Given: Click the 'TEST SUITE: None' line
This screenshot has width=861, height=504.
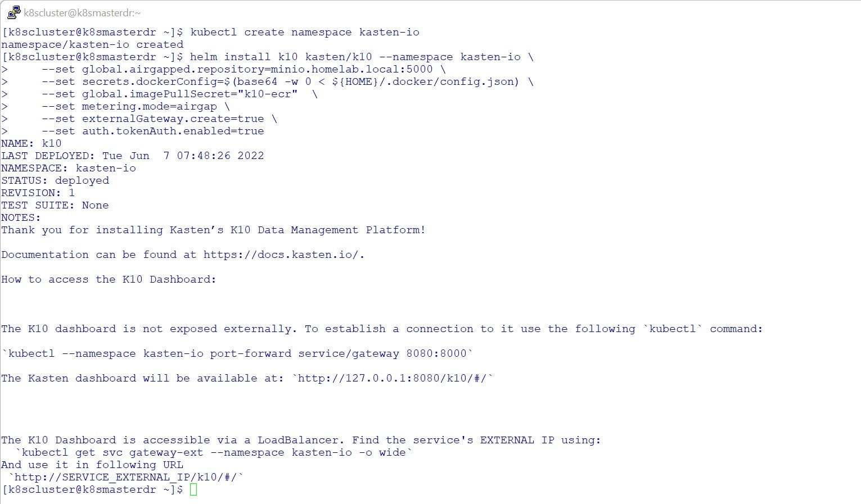Looking at the screenshot, I should tap(55, 205).
